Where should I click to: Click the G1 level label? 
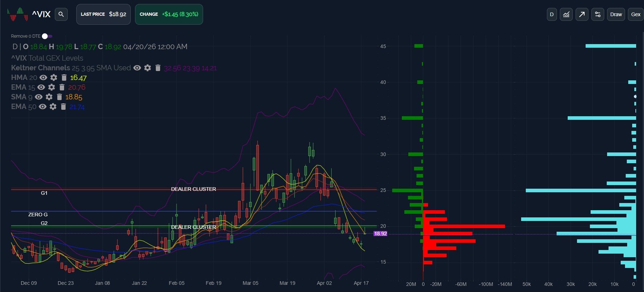click(44, 193)
